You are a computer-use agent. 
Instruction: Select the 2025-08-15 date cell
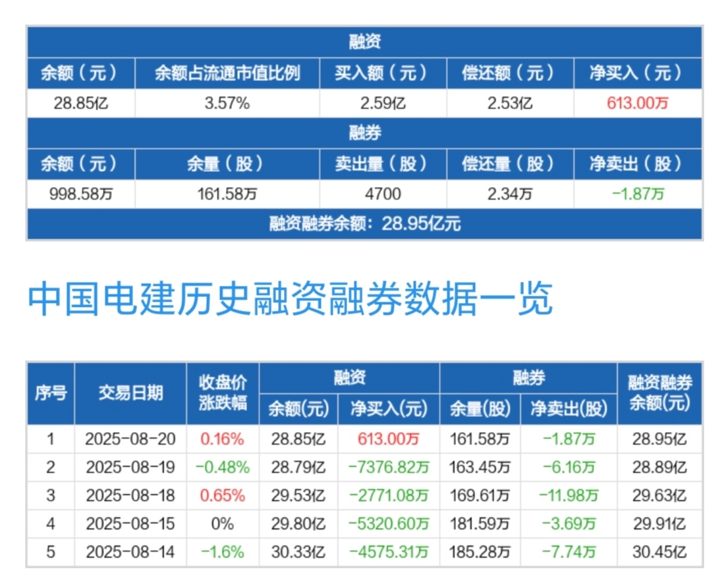coord(130,524)
